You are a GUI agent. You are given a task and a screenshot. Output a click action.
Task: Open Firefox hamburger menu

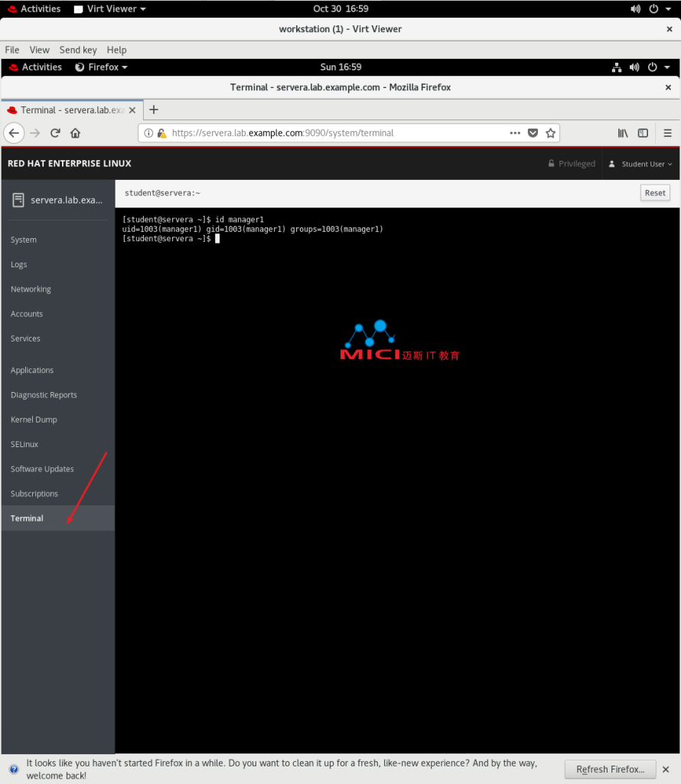point(667,133)
